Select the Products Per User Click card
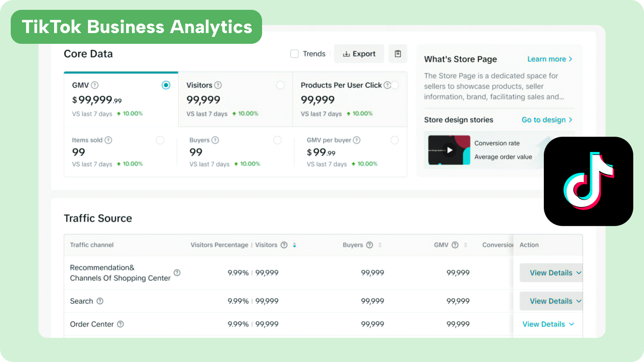The image size is (644, 362). coord(344,99)
